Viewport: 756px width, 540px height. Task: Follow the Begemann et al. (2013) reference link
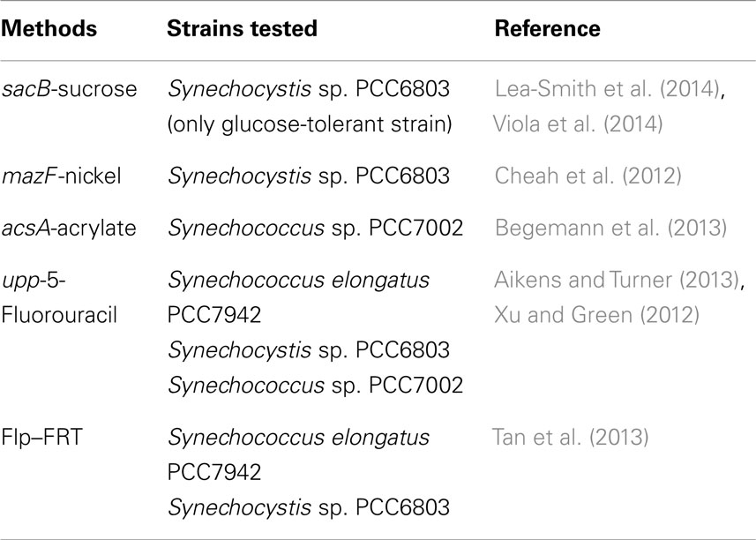coord(610,228)
